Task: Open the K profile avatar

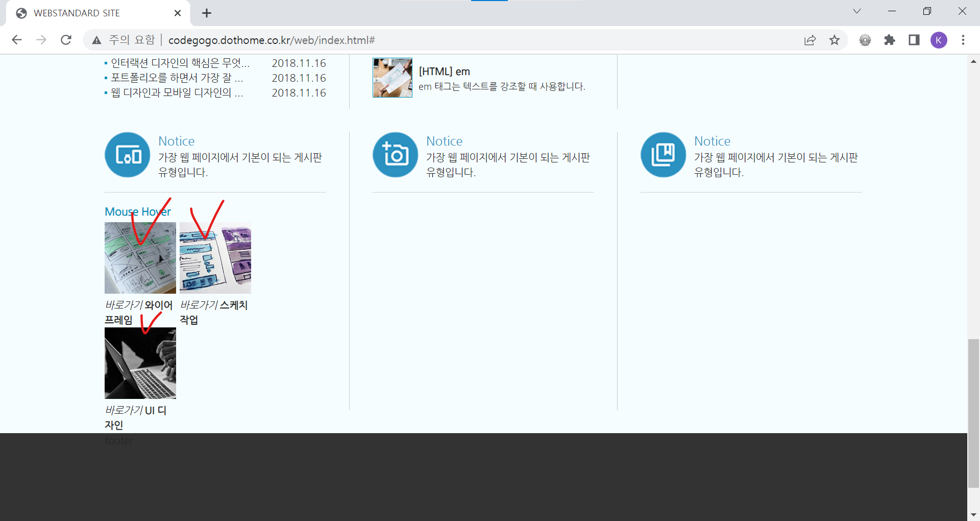Action: [x=939, y=40]
